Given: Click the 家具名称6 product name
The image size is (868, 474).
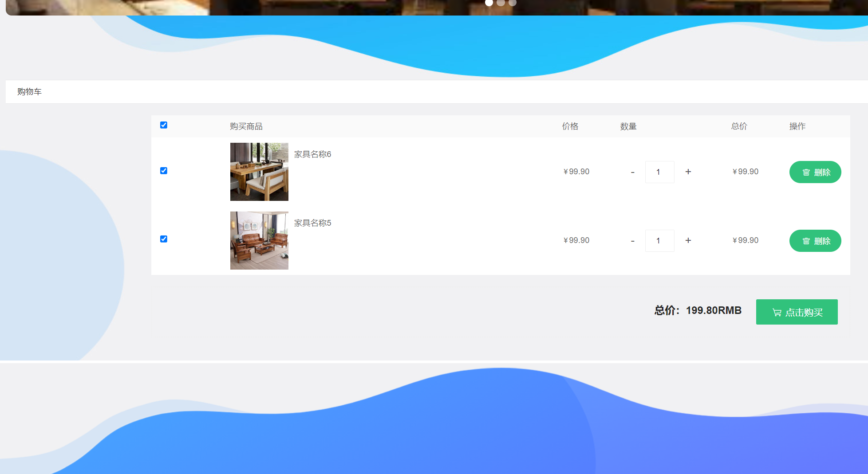Looking at the screenshot, I should tap(312, 154).
